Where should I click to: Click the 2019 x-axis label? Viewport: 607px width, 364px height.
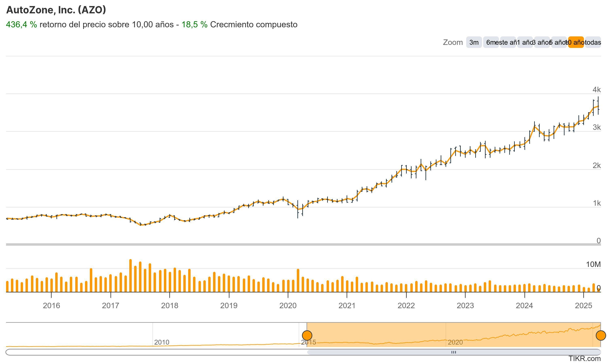[229, 305]
